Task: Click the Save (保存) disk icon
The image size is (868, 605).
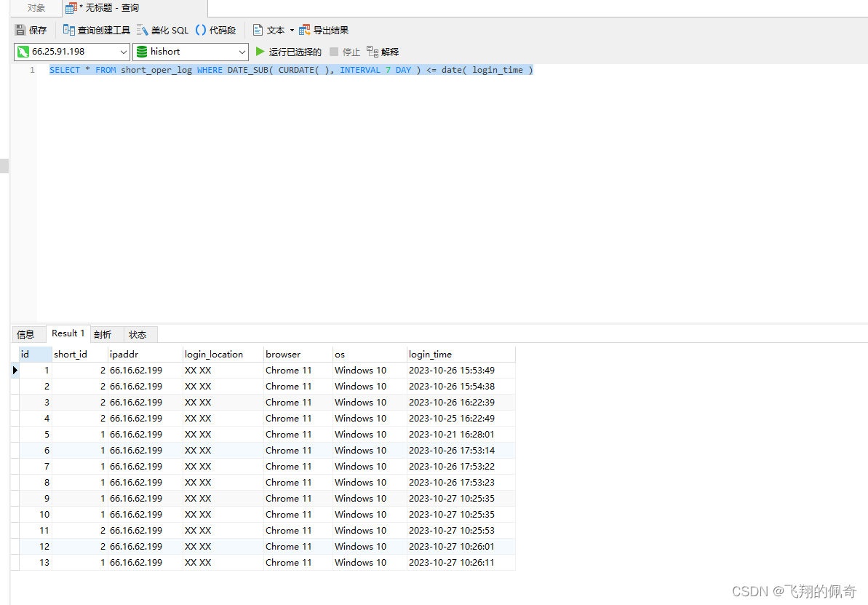Action: pos(20,30)
